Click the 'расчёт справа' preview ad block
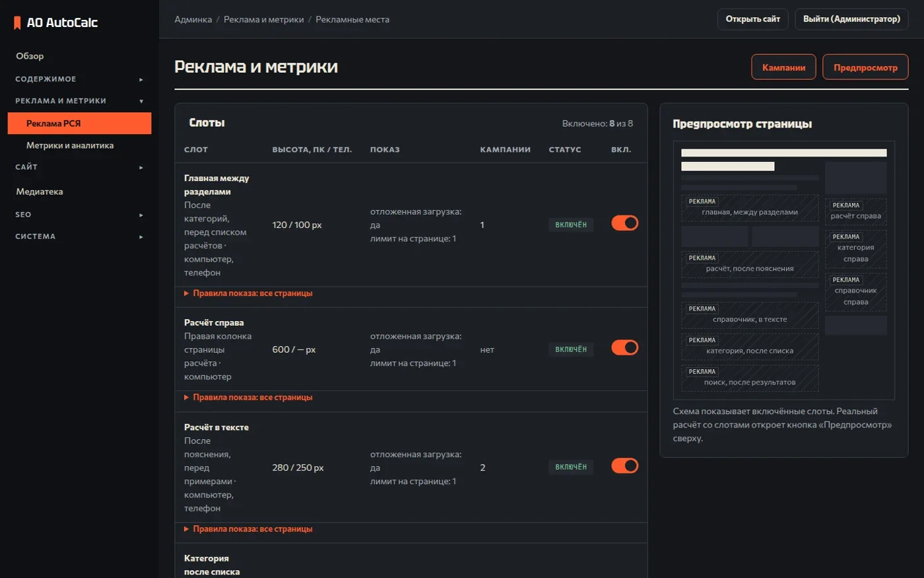The height and width of the screenshot is (578, 924). click(x=855, y=212)
